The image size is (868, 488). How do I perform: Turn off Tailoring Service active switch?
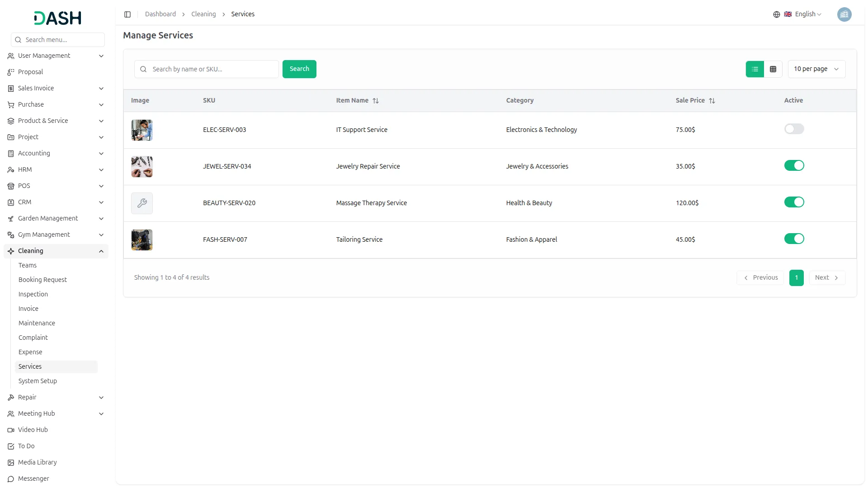(794, 239)
